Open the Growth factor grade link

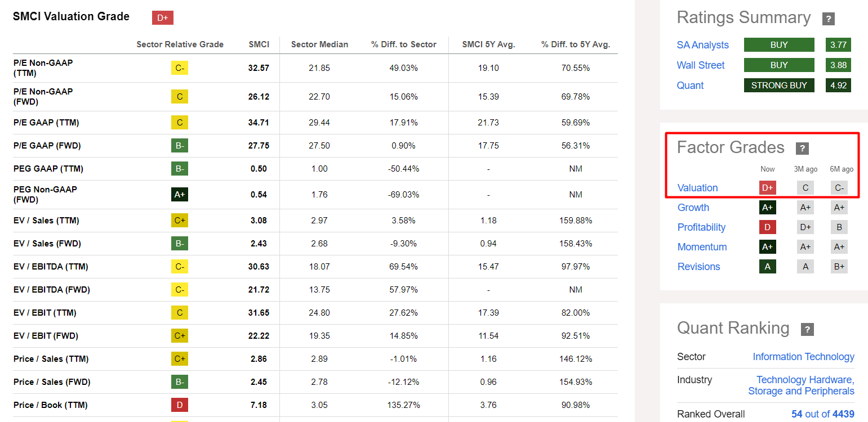click(x=693, y=208)
